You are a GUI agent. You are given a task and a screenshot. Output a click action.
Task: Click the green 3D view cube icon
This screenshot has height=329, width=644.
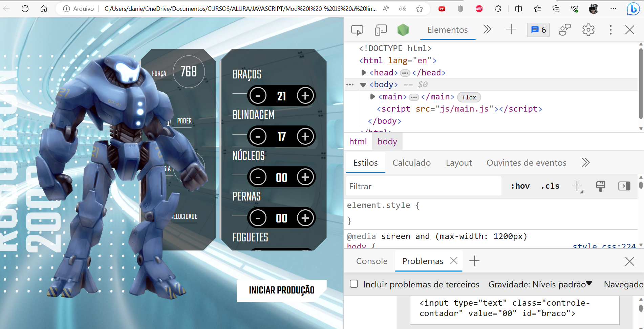pos(403,30)
